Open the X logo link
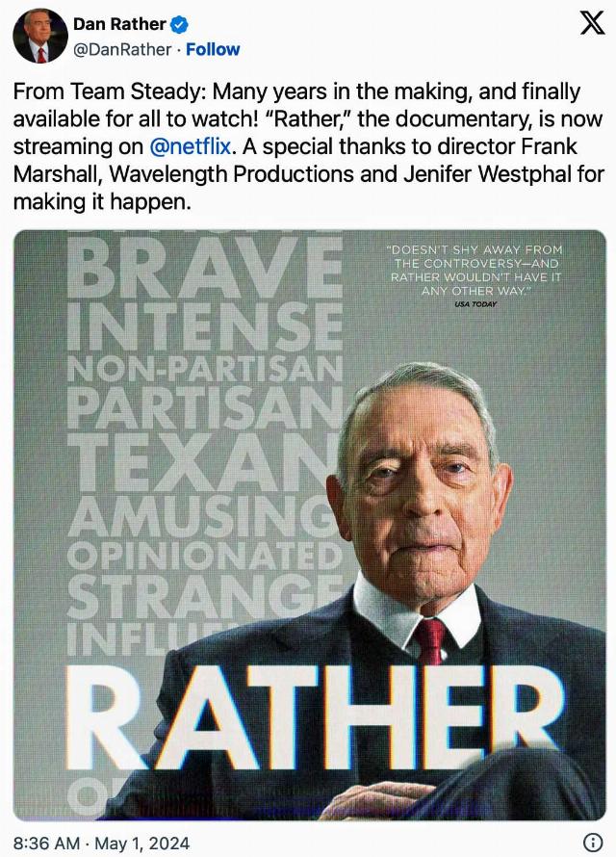Screen dimensions: 616x857 (x=592, y=22)
